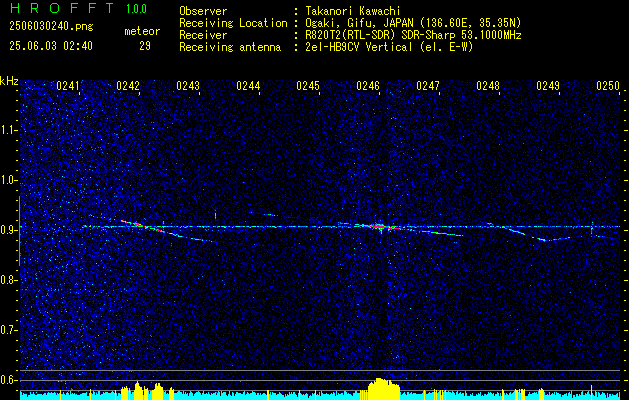The width and height of the screenshot is (629, 400).
Task: Click the 0245 time marker
Action: tap(308, 86)
